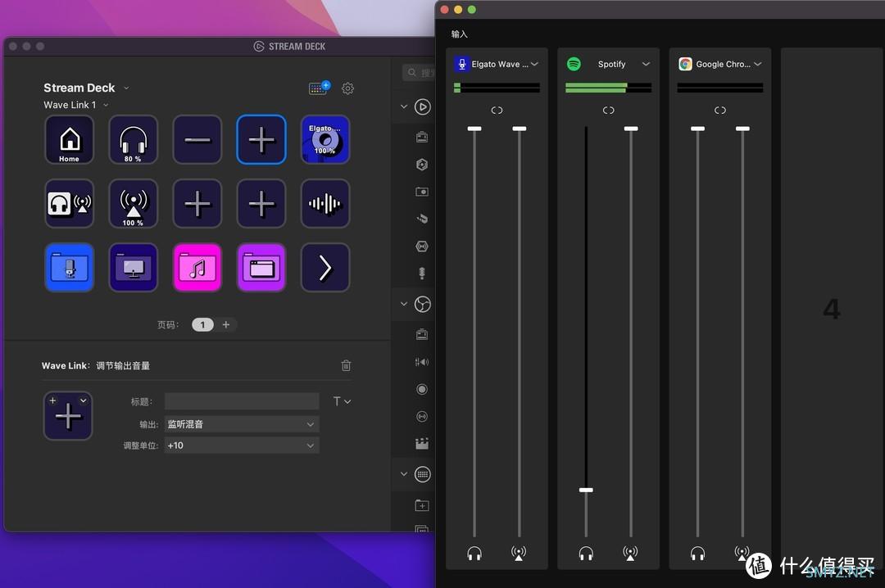
Task: Click the play circle category icon
Action: click(x=422, y=106)
